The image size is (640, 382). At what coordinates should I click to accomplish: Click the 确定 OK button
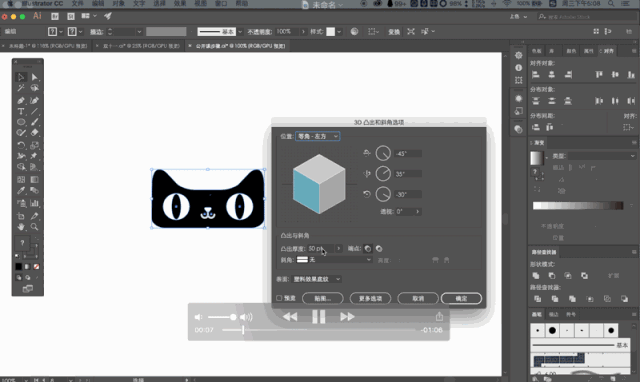coord(461,298)
